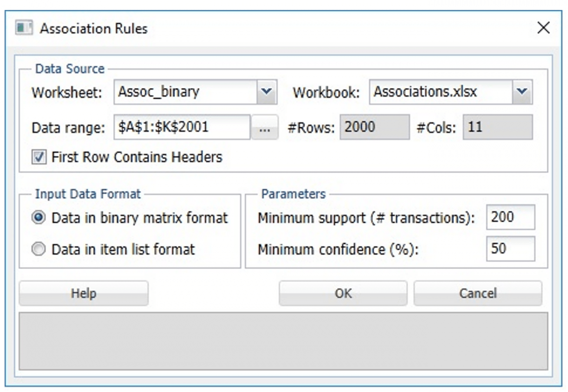Click the Association Rules title text
This screenshot has width=568, height=392.
(94, 28)
